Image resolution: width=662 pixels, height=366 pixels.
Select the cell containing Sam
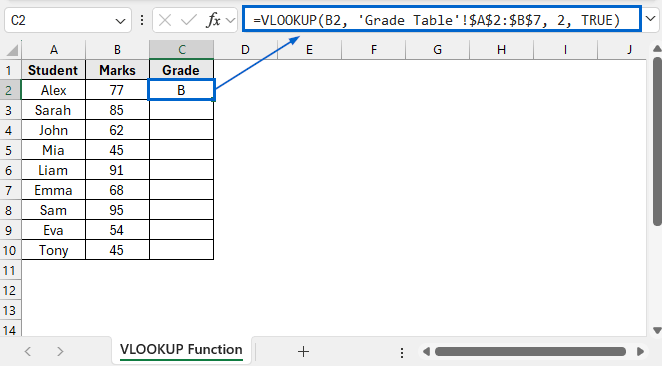[x=54, y=210]
